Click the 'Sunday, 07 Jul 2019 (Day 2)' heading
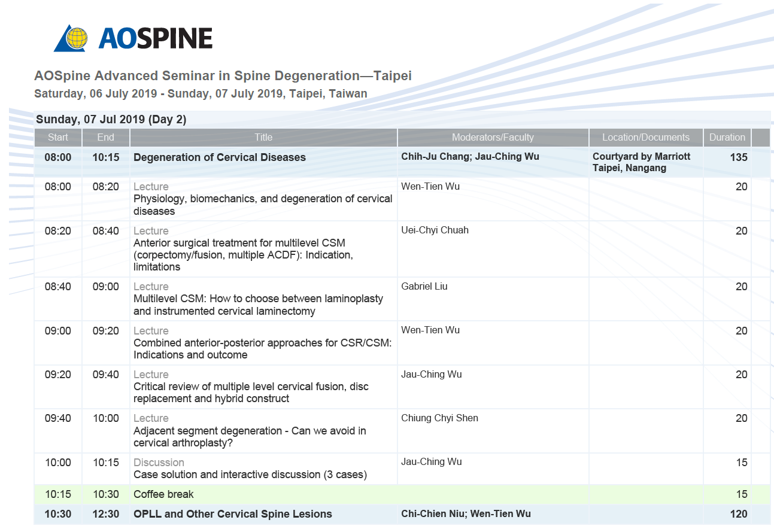This screenshot has height=532, width=774. coord(111,120)
